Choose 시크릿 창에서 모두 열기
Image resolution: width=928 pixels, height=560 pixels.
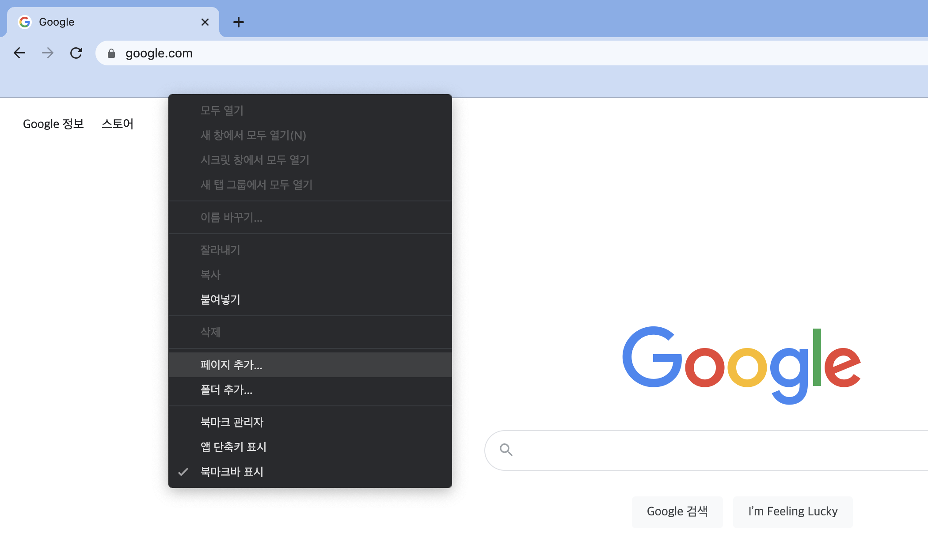310,160
